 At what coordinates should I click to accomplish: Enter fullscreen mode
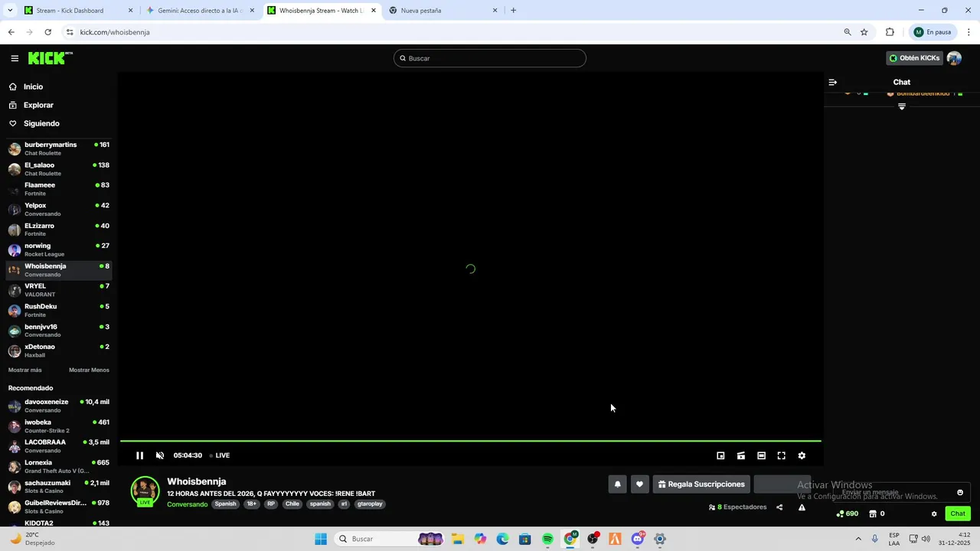point(782,455)
